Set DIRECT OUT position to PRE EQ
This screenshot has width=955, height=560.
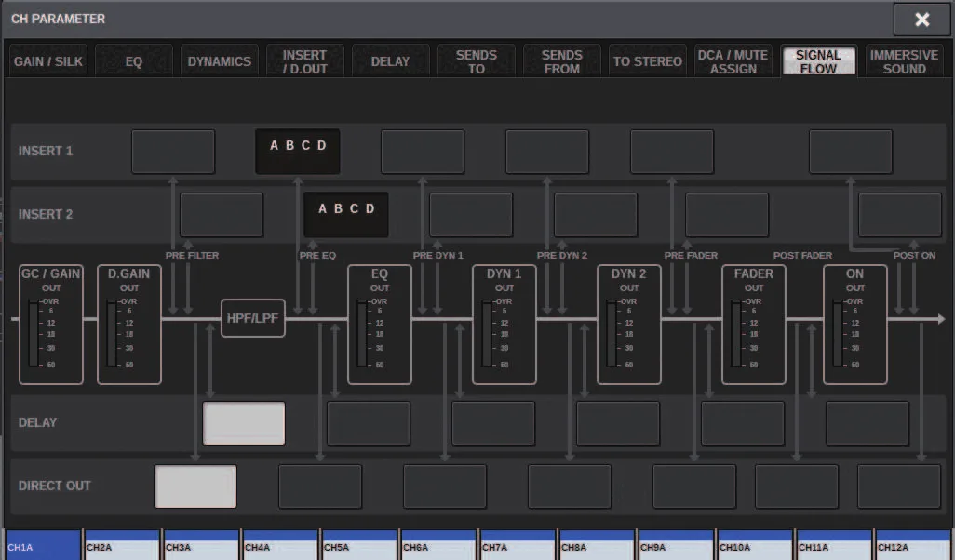pyautogui.click(x=320, y=487)
